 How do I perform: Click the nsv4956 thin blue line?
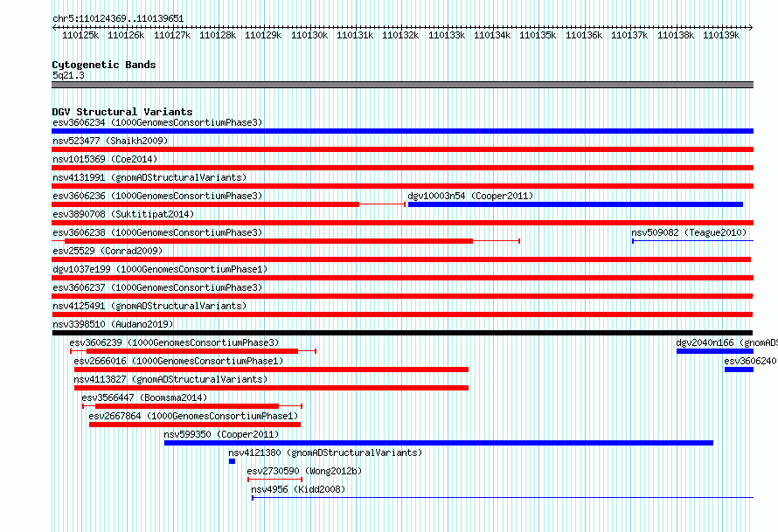click(x=503, y=498)
